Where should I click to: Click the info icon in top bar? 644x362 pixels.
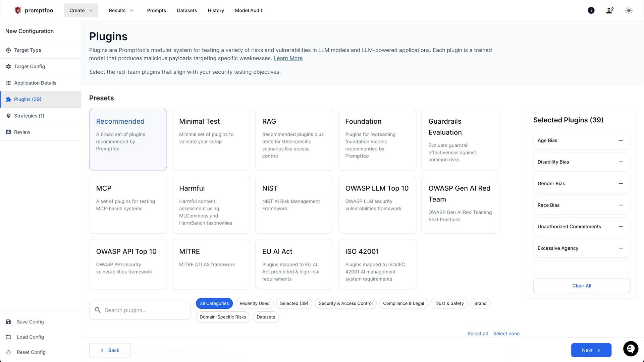click(x=591, y=10)
